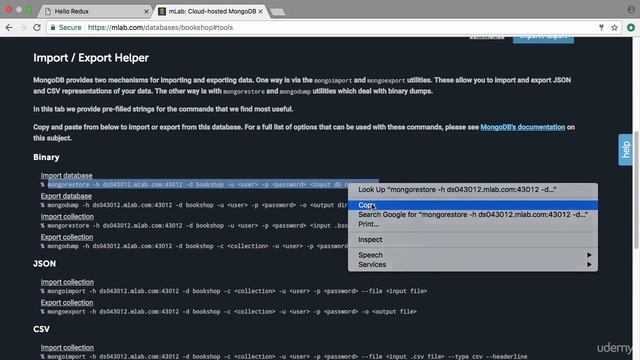
Task: Bookmark this page with the star icon
Action: click(x=614, y=28)
